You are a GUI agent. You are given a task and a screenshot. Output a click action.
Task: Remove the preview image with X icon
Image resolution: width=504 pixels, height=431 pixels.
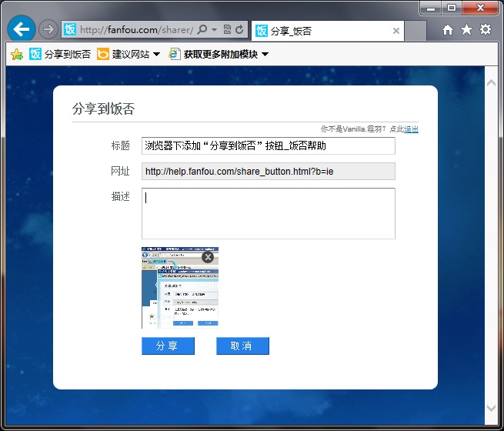(x=208, y=257)
